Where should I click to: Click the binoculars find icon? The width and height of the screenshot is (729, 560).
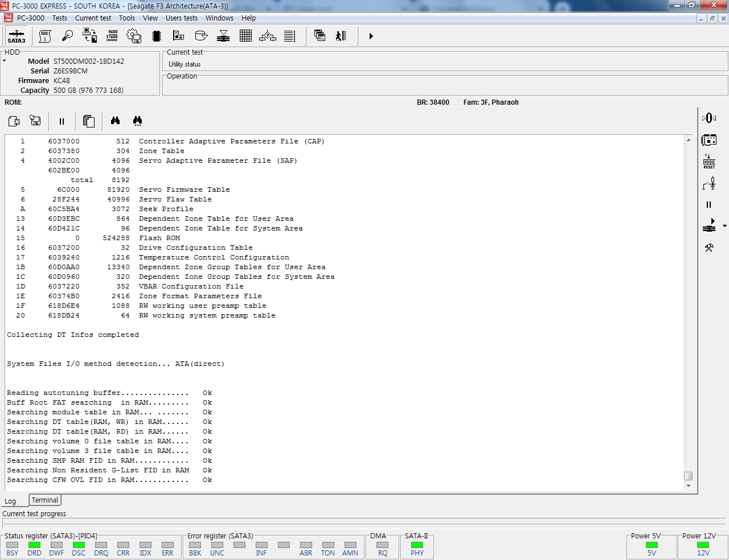pyautogui.click(x=115, y=121)
